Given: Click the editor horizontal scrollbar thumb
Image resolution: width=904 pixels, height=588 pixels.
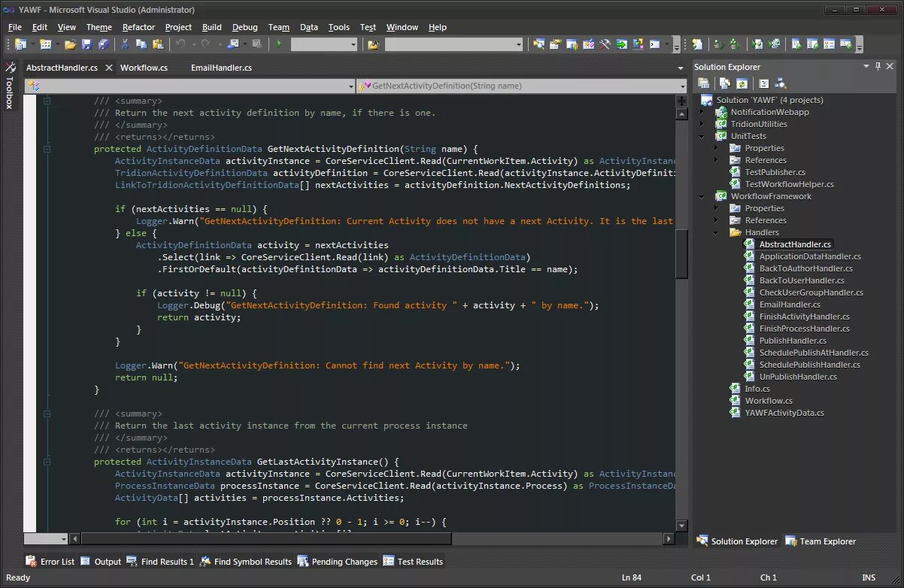Looking at the screenshot, I should click(x=266, y=538).
